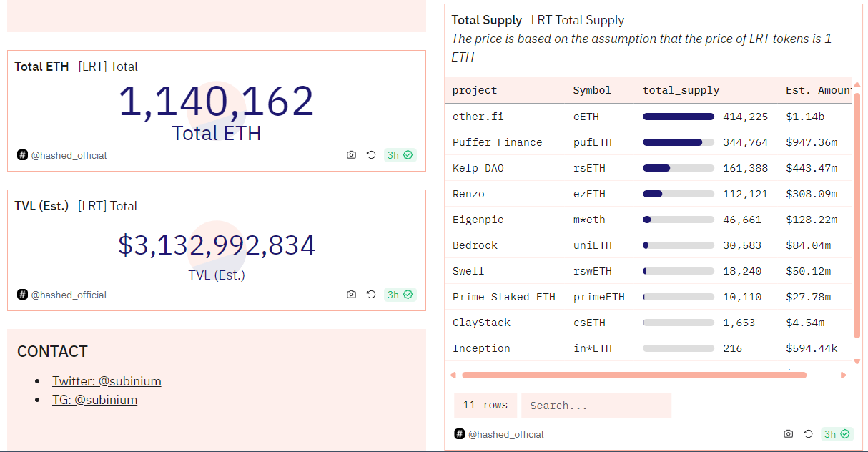Click the $3,132,992,834 TVL counter value

point(217,245)
